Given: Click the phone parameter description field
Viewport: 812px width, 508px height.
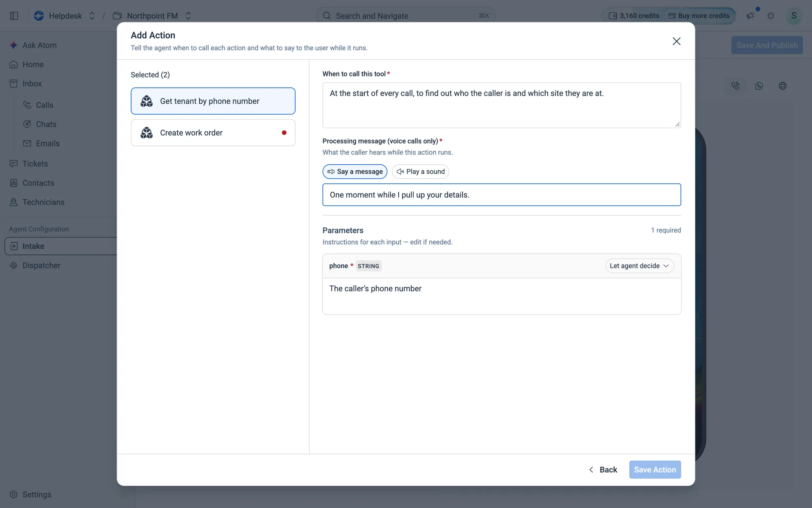Looking at the screenshot, I should click(501, 296).
